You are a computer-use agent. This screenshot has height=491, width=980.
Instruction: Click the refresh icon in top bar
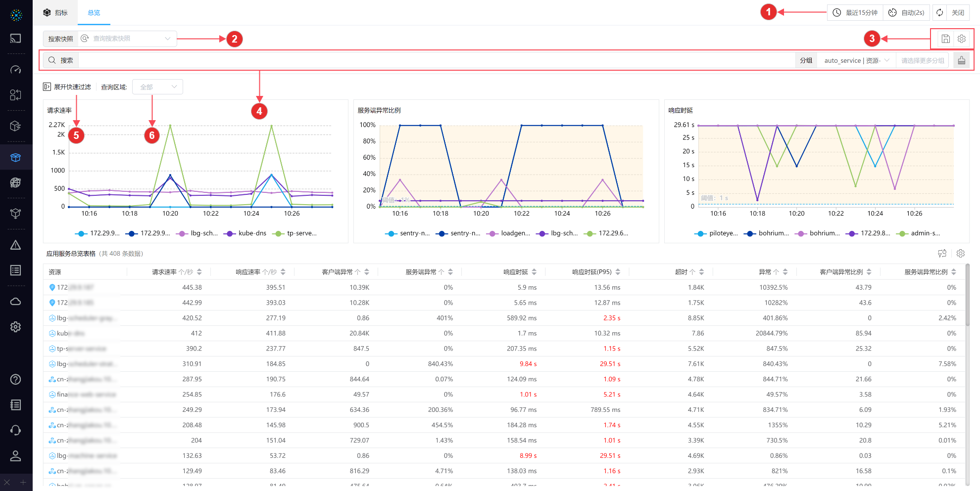coord(939,13)
